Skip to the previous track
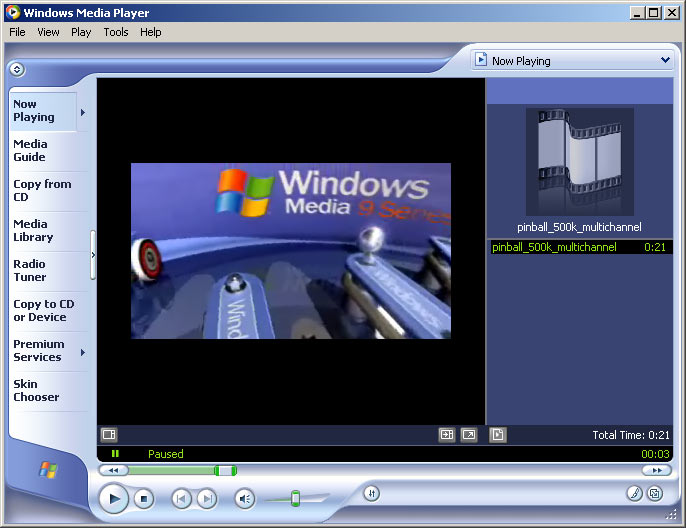Image resolution: width=686 pixels, height=528 pixels. pyautogui.click(x=181, y=499)
